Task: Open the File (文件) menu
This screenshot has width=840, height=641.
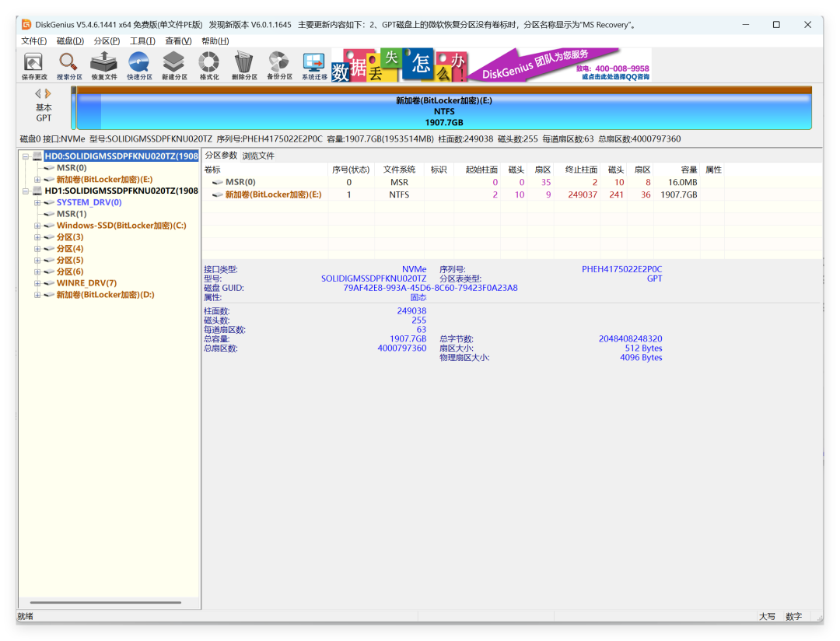Action: 33,41
